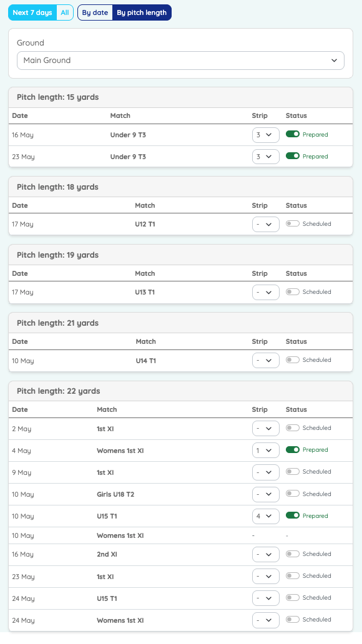Screen dimensions: 362x644
Task: Toggle Scheduled status for U12 T1 match
Action: pos(292,223)
